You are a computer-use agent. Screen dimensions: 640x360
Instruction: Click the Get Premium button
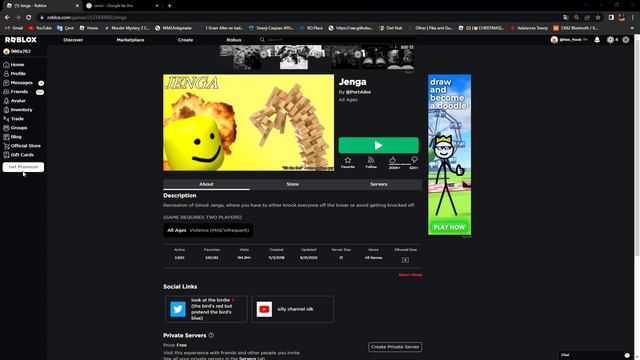23,167
